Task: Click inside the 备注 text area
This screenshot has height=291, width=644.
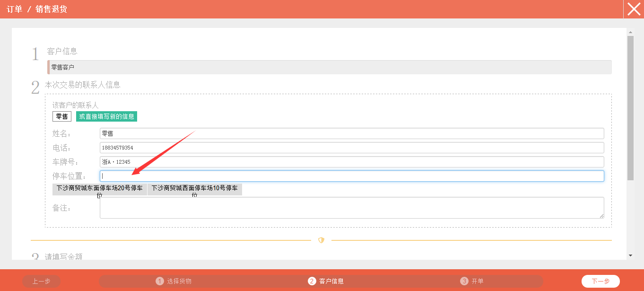Action: pyautogui.click(x=351, y=208)
